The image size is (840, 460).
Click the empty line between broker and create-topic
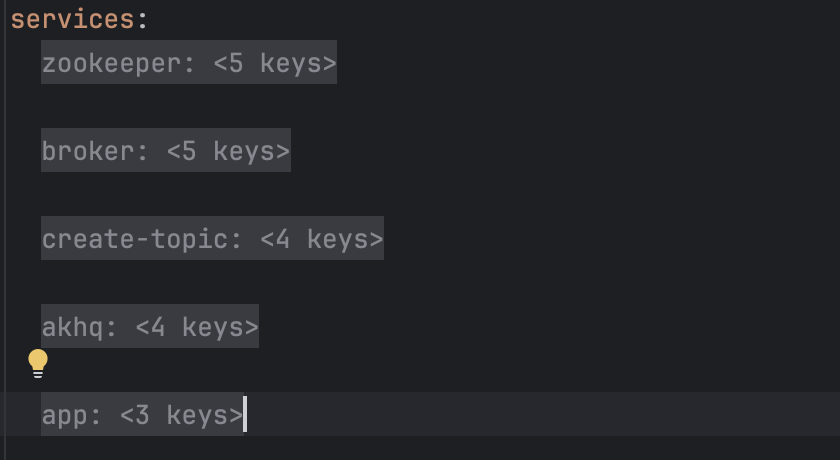click(420, 195)
